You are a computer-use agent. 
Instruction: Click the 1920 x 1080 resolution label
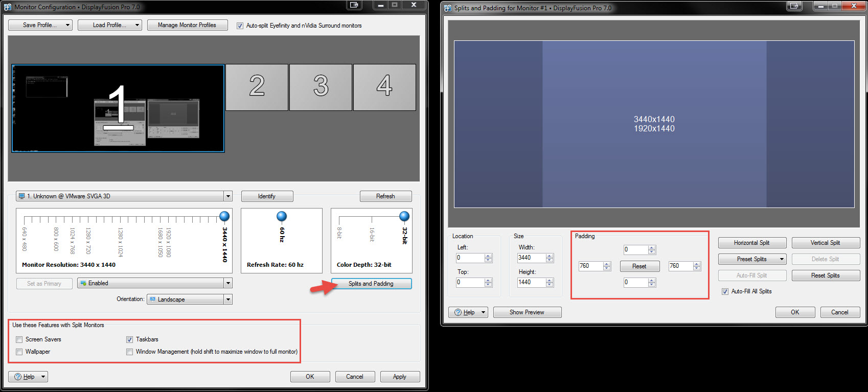coord(168,242)
